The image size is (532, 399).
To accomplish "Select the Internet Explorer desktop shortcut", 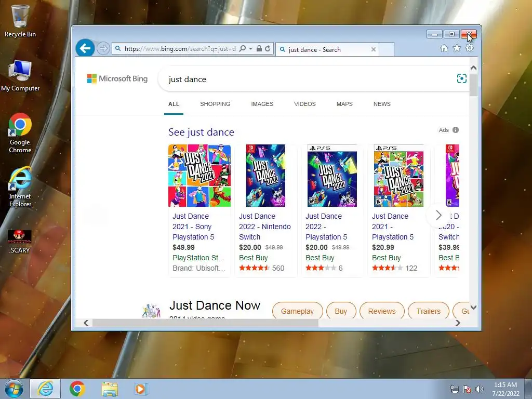I will pyautogui.click(x=20, y=187).
